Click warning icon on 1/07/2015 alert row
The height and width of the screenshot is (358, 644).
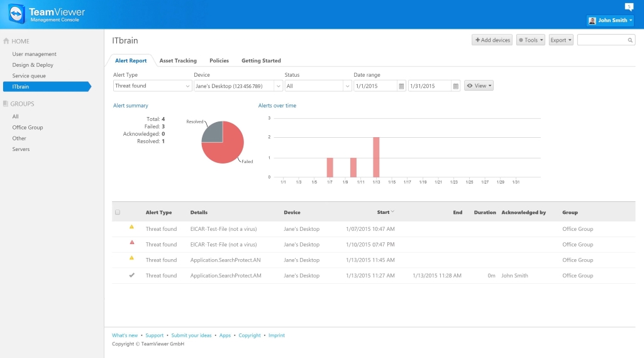click(x=131, y=227)
